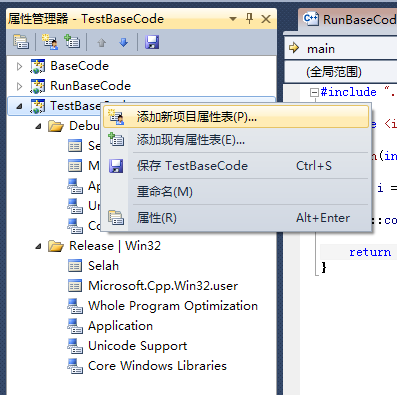Click the TestBaseCode project icon
The image size is (397, 395).
37,106
